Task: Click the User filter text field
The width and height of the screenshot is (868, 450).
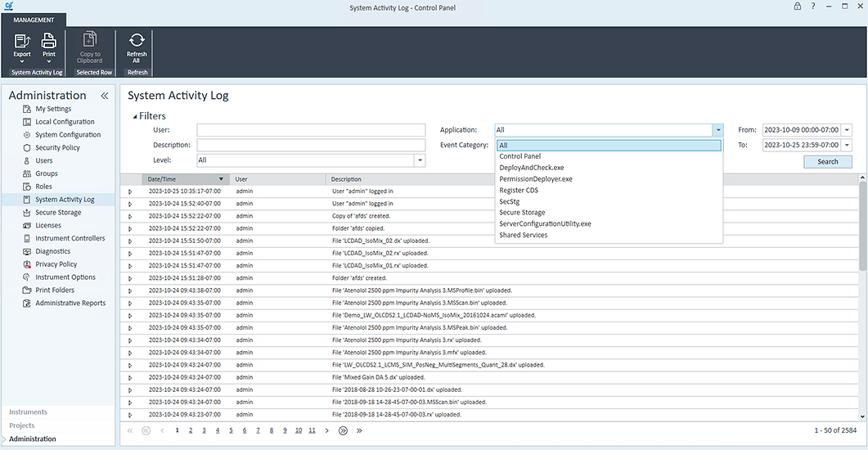Action: click(x=311, y=130)
